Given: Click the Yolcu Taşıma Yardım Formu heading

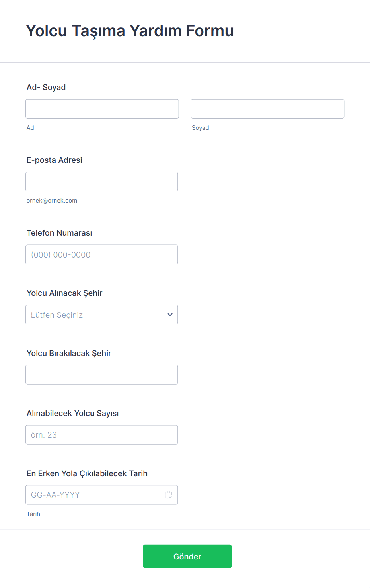Looking at the screenshot, I should (130, 31).
